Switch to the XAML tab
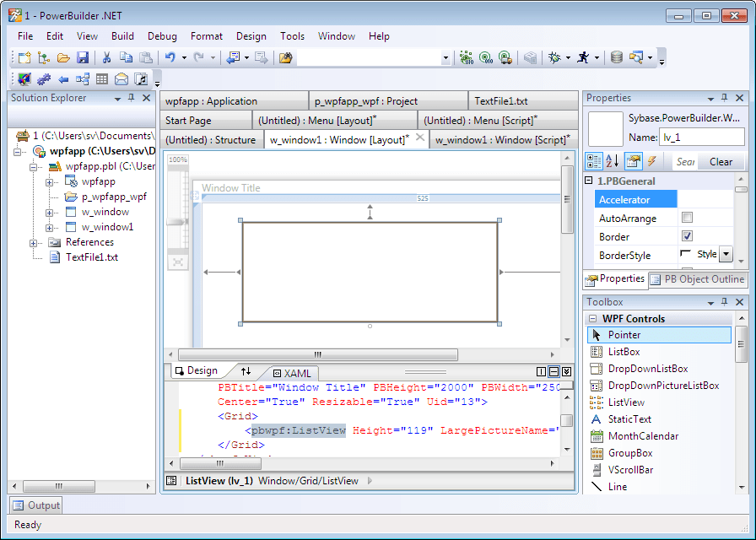 pos(292,372)
